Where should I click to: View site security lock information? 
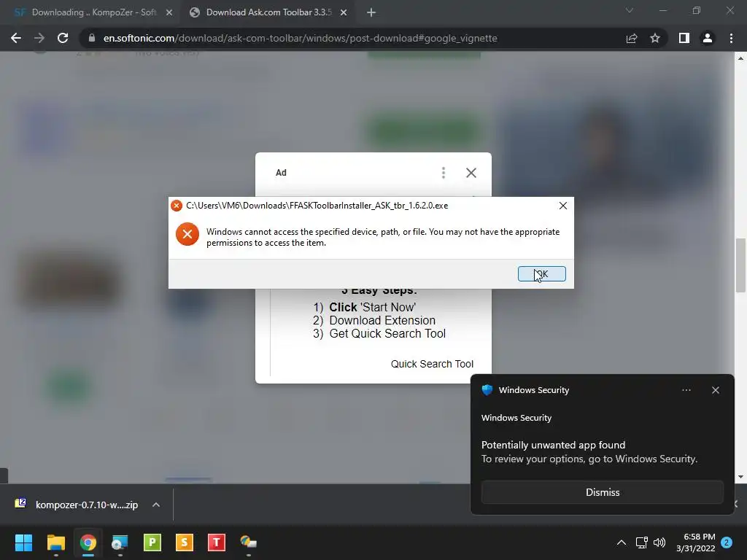pyautogui.click(x=91, y=38)
